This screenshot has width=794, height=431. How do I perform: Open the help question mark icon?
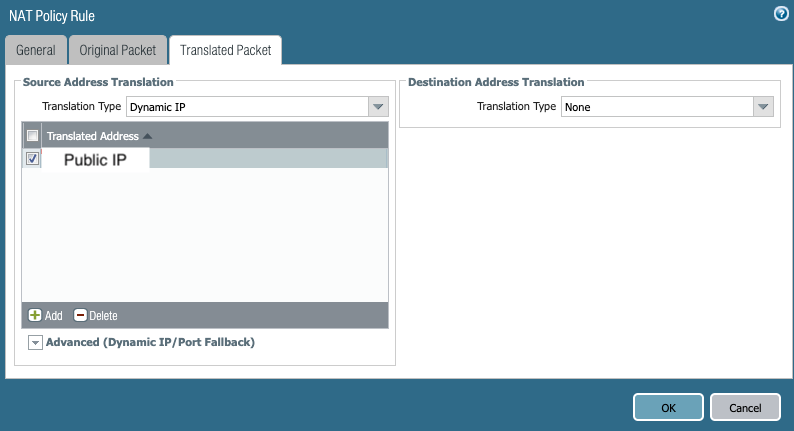click(780, 14)
